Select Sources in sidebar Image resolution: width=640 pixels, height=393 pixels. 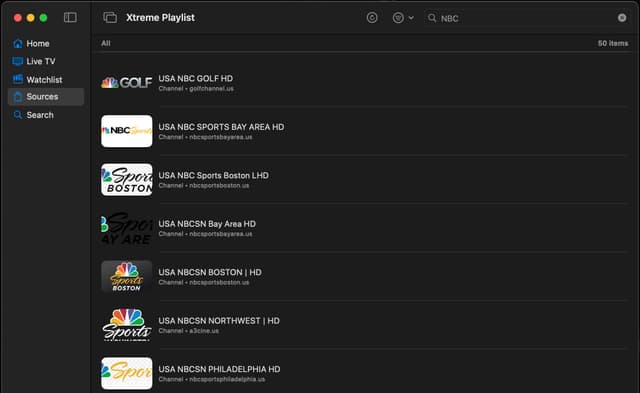[46, 97]
